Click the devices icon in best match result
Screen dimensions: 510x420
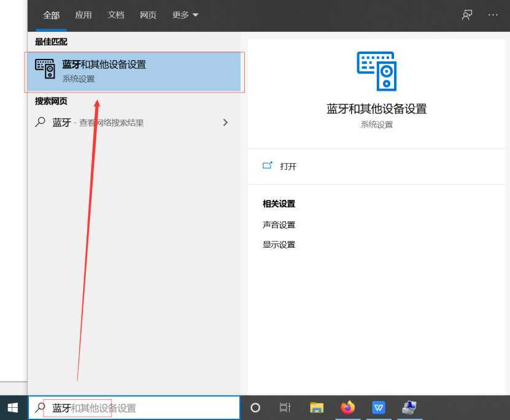click(x=45, y=69)
